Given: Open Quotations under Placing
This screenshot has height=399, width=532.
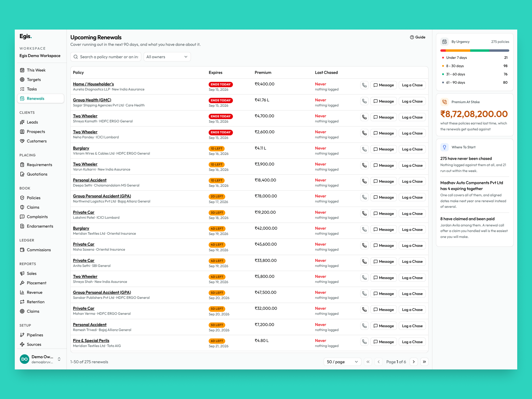Looking at the screenshot, I should [x=41, y=174].
